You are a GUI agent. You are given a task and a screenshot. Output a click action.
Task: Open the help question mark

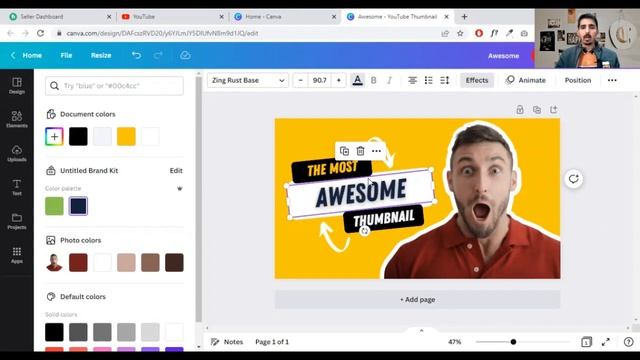pos(629,342)
